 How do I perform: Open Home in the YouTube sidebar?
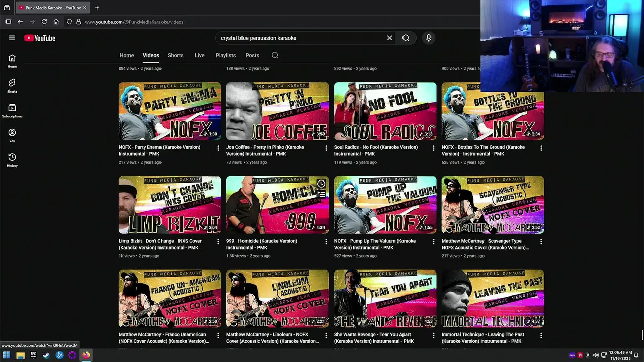tap(12, 61)
